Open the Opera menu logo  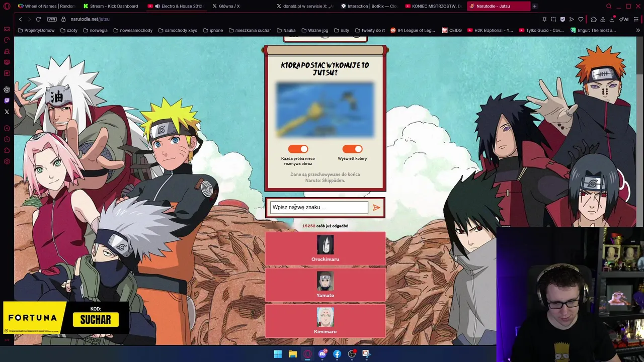[x=7, y=6]
